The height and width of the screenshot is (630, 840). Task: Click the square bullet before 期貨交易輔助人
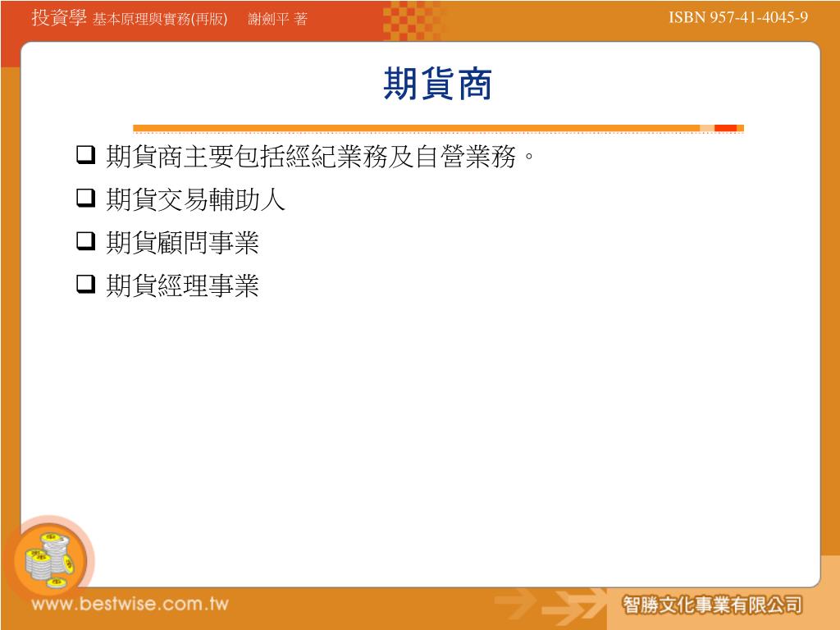[85, 197]
